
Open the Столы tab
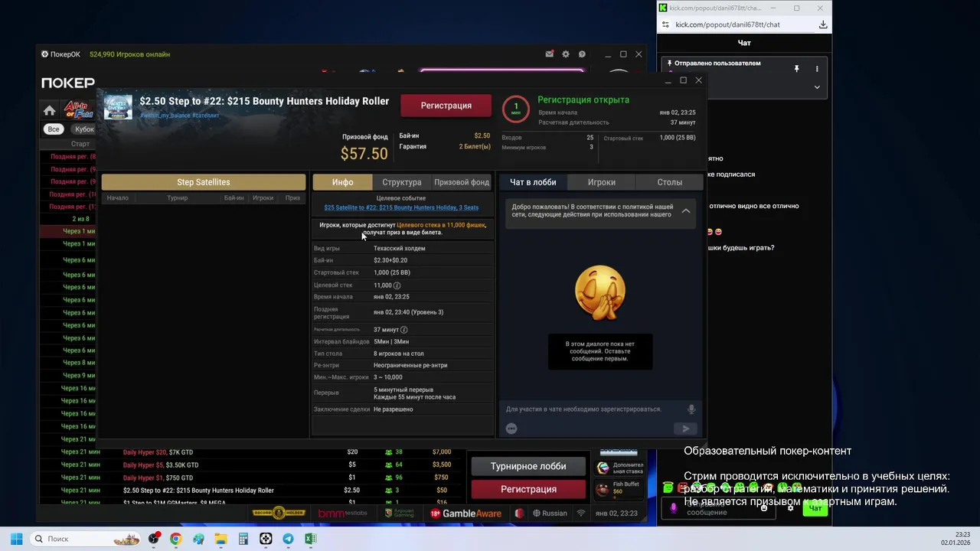[x=669, y=182]
